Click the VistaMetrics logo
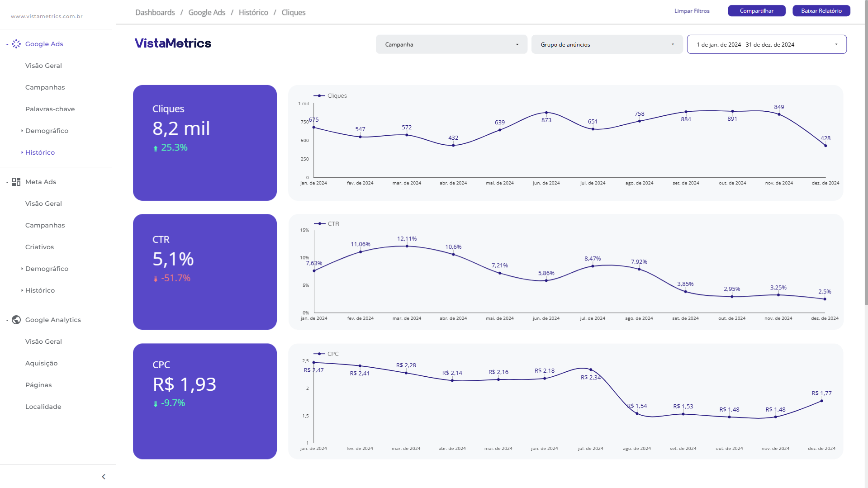Screen dimensions: 868x488 coord(173,43)
